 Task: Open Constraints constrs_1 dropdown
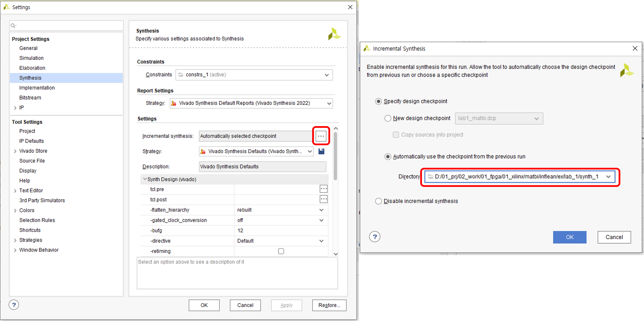(x=326, y=75)
